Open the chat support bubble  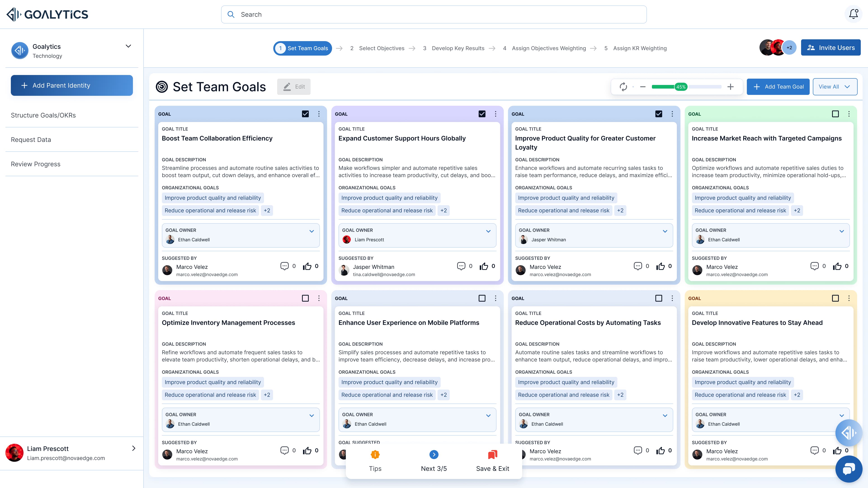click(x=849, y=469)
